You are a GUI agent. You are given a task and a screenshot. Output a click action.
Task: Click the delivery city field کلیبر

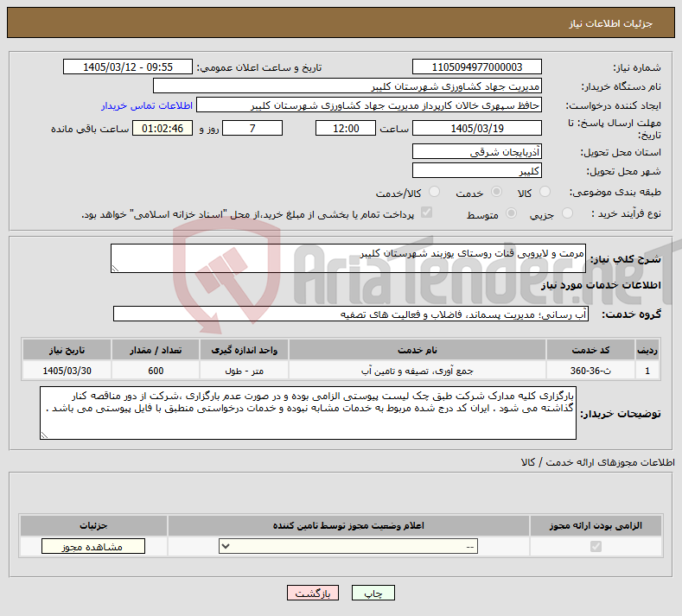476,170
